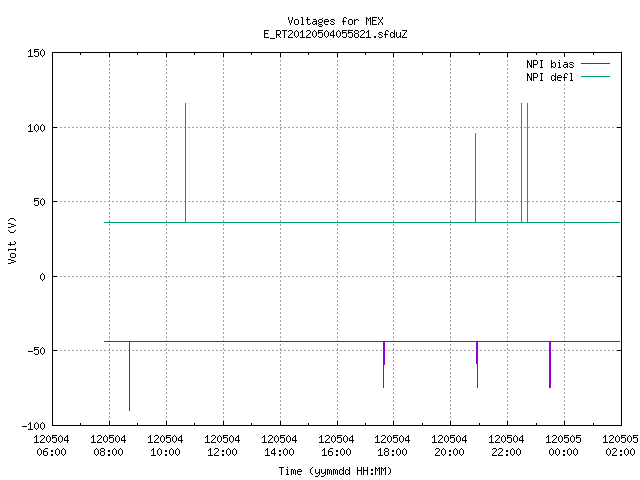Click the x-axis label 120505 00:00

(x=563, y=446)
